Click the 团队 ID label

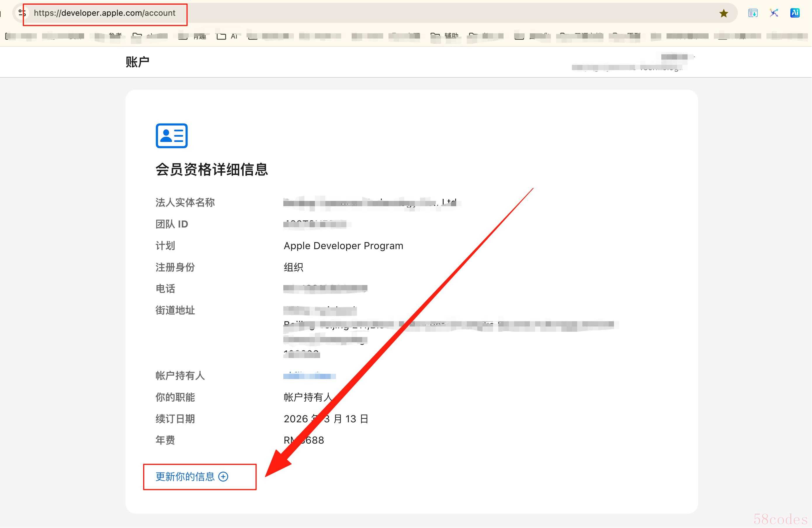pyautogui.click(x=172, y=224)
